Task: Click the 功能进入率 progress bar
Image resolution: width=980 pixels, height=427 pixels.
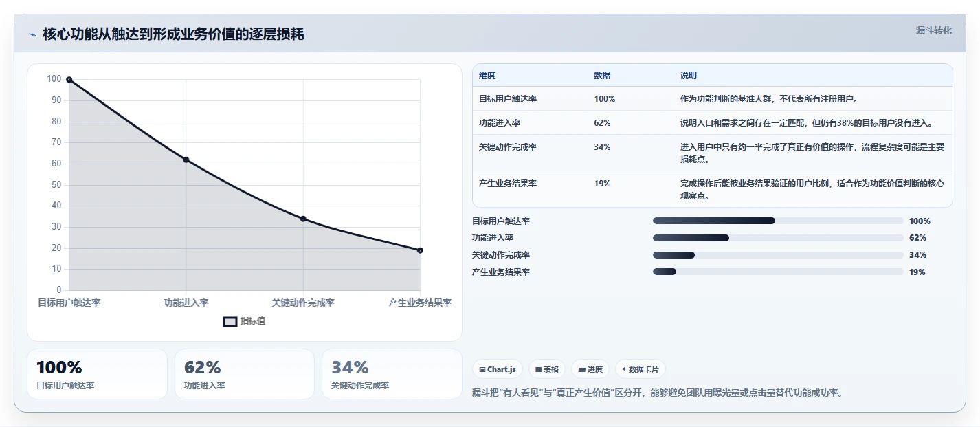Action: pos(778,238)
